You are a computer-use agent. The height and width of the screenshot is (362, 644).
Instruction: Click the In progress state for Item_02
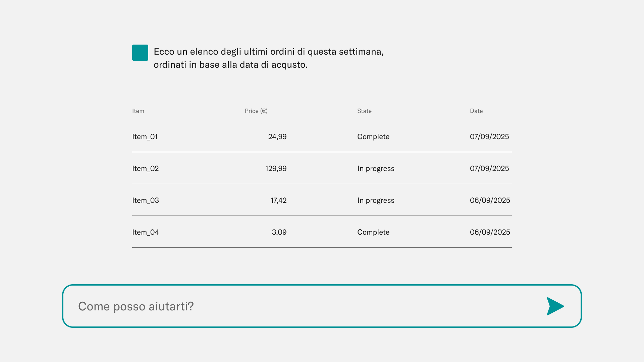(x=376, y=169)
